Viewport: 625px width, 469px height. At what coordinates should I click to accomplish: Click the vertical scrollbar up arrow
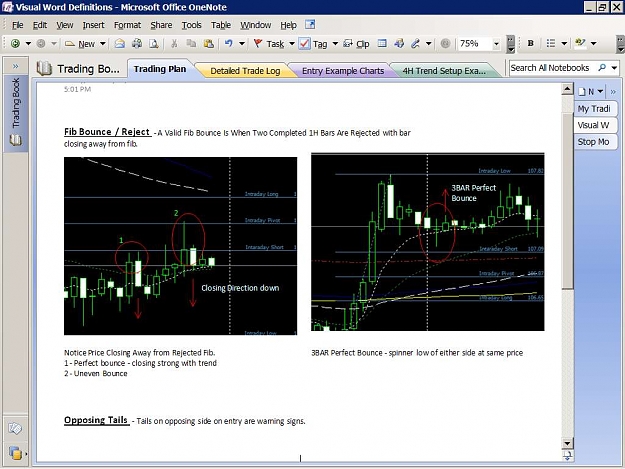pos(567,89)
